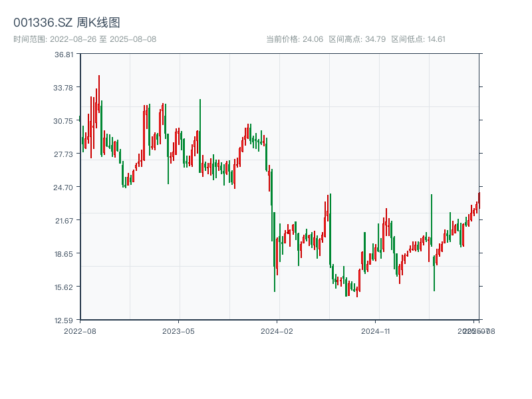This screenshot has height=399, width=532.
Task: Click the 27.73 y-axis price label
Action: point(64,154)
